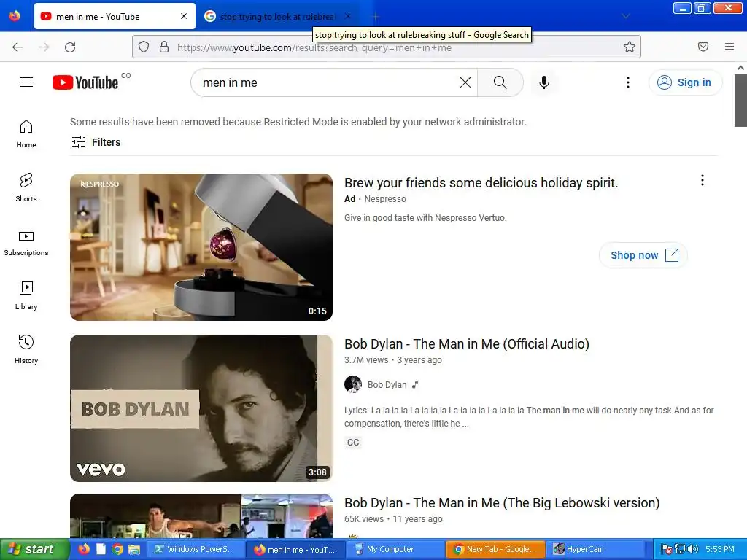Open the list all tabs dropdown arrow
The image size is (747, 560).
(x=626, y=16)
